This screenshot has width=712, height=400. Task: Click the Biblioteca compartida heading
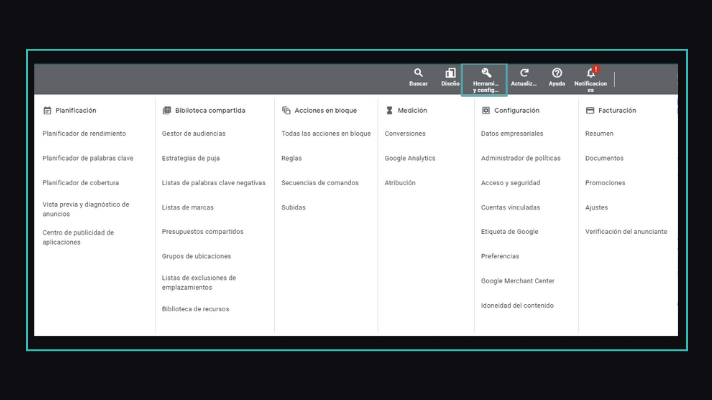[210, 110]
